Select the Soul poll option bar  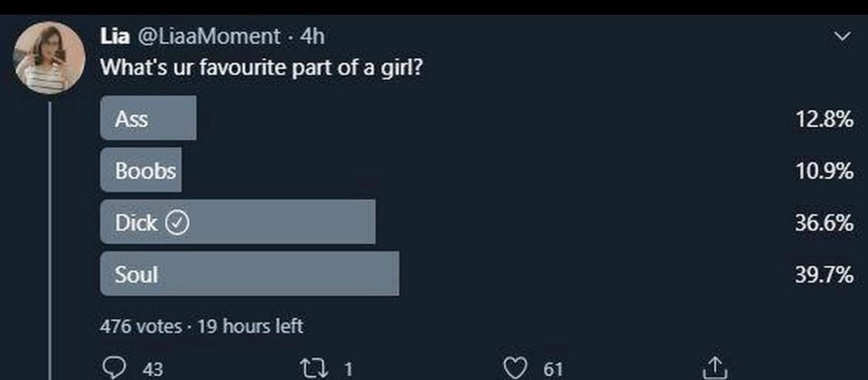(x=249, y=273)
